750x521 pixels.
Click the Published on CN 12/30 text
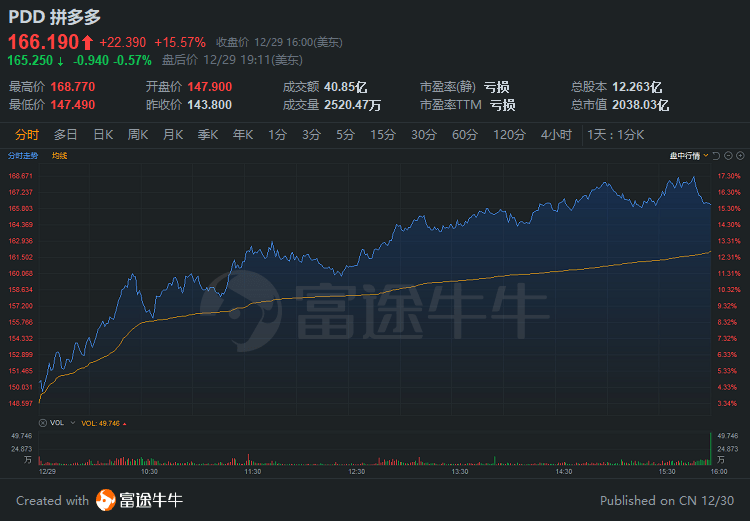pos(667,501)
